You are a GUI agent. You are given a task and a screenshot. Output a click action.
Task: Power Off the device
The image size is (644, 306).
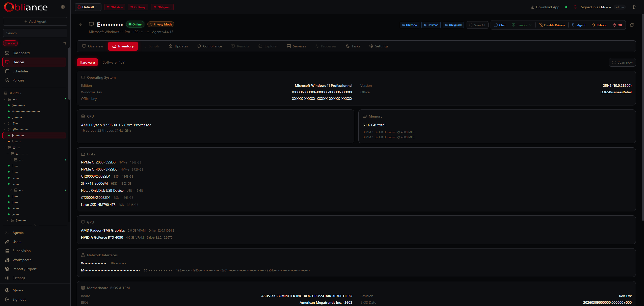[x=618, y=25]
